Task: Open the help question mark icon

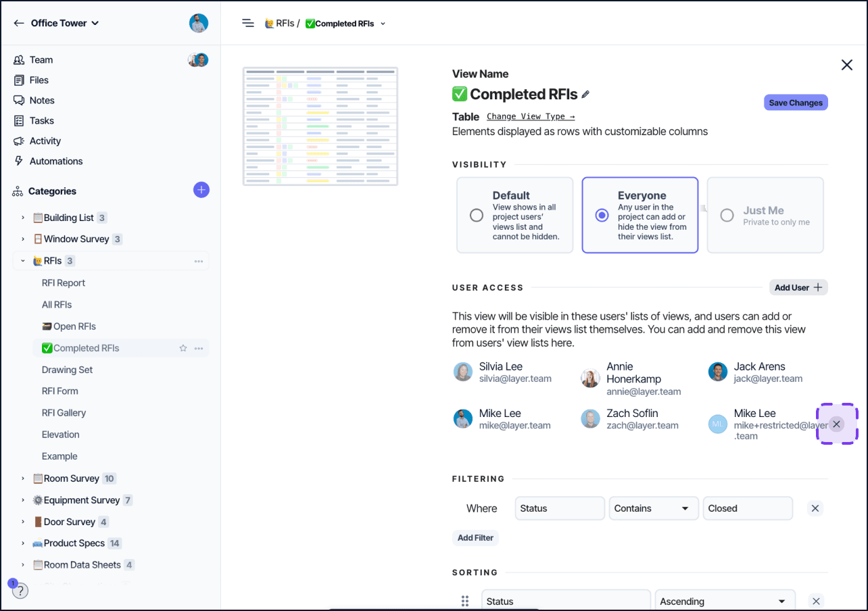Action: [x=20, y=591]
